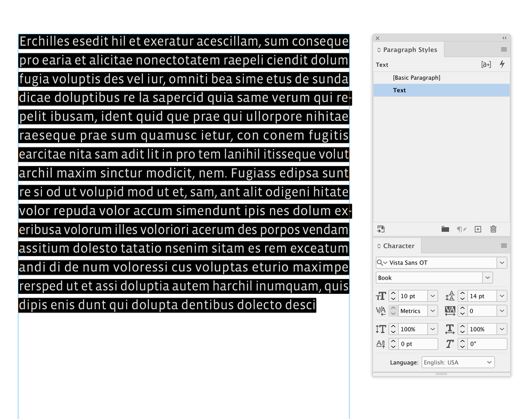Click the leading stepper next to 14 pt
The image size is (532, 419).
coord(462,296)
